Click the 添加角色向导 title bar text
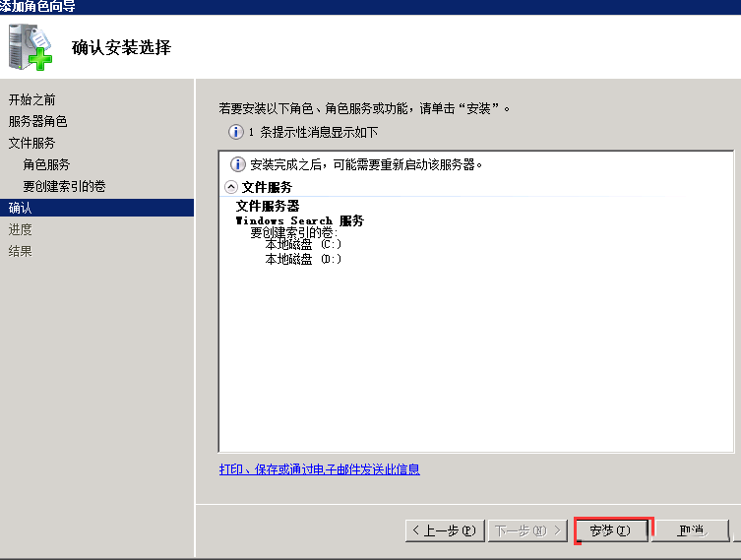 (37, 6)
